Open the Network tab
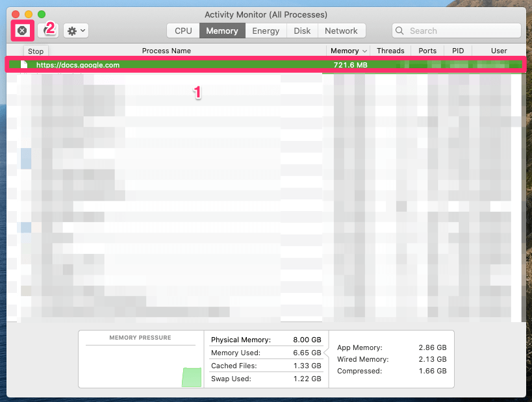 (341, 31)
